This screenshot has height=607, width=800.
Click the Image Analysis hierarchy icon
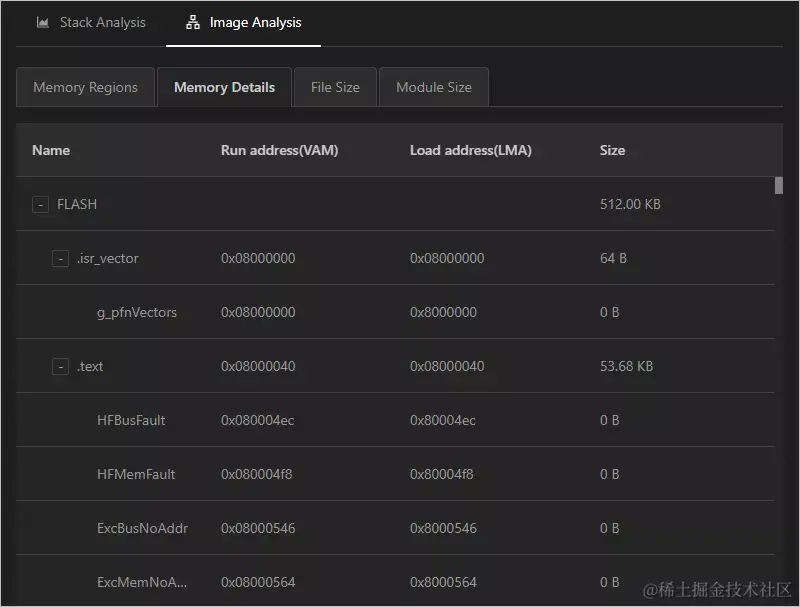point(193,22)
